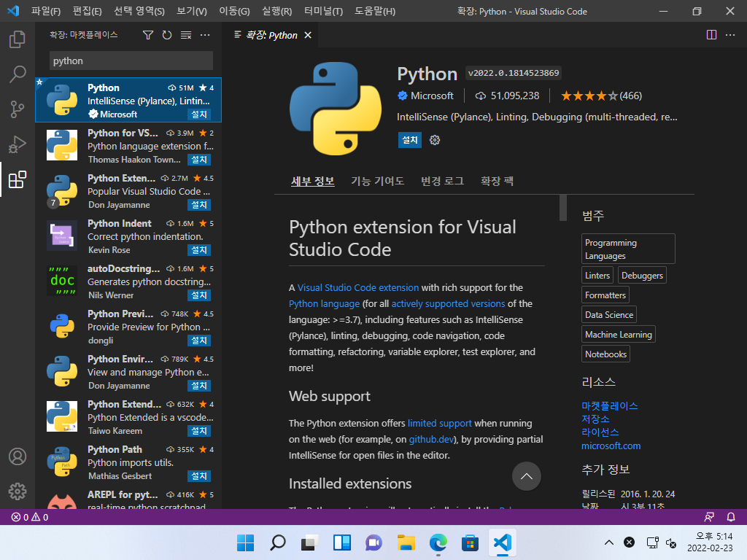Open the Explorer view in activity bar
Image resolution: width=747 pixels, height=560 pixels.
(x=18, y=39)
